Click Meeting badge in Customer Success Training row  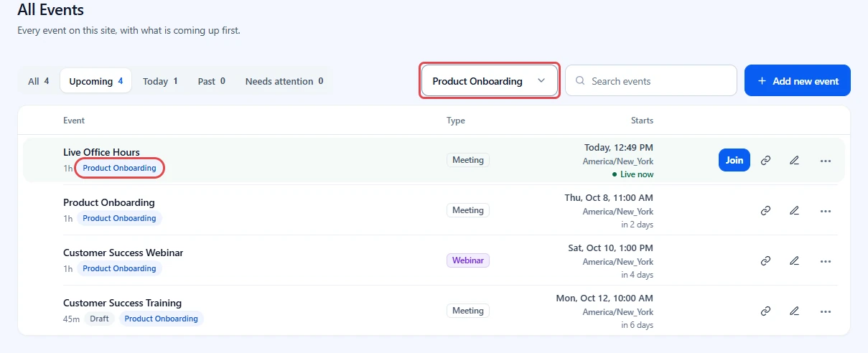tap(468, 311)
